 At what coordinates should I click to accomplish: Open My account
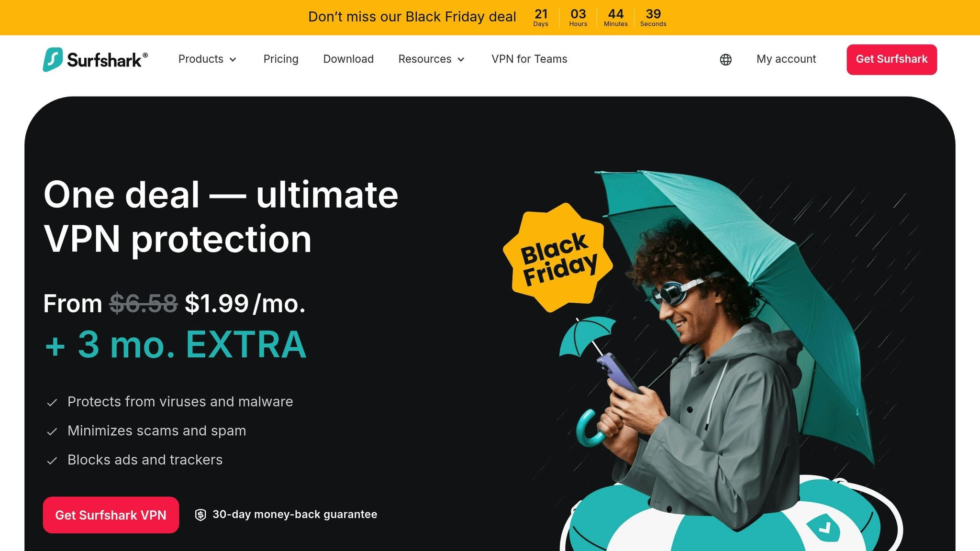(x=786, y=59)
